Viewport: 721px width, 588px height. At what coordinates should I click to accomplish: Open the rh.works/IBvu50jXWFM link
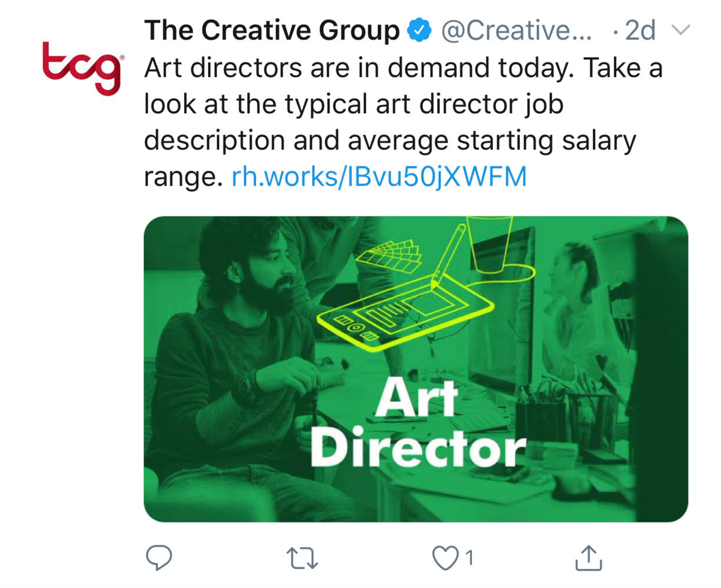pos(379,176)
